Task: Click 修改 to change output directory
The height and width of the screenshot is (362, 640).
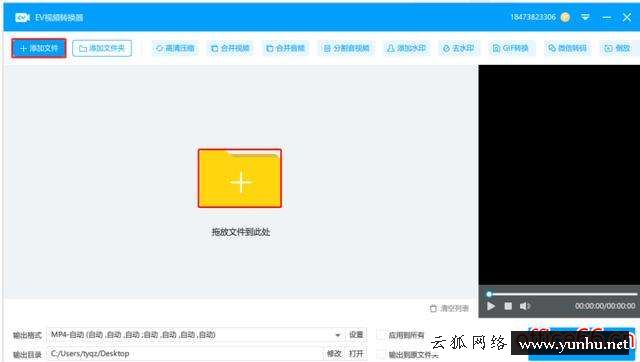Action: tap(334, 353)
